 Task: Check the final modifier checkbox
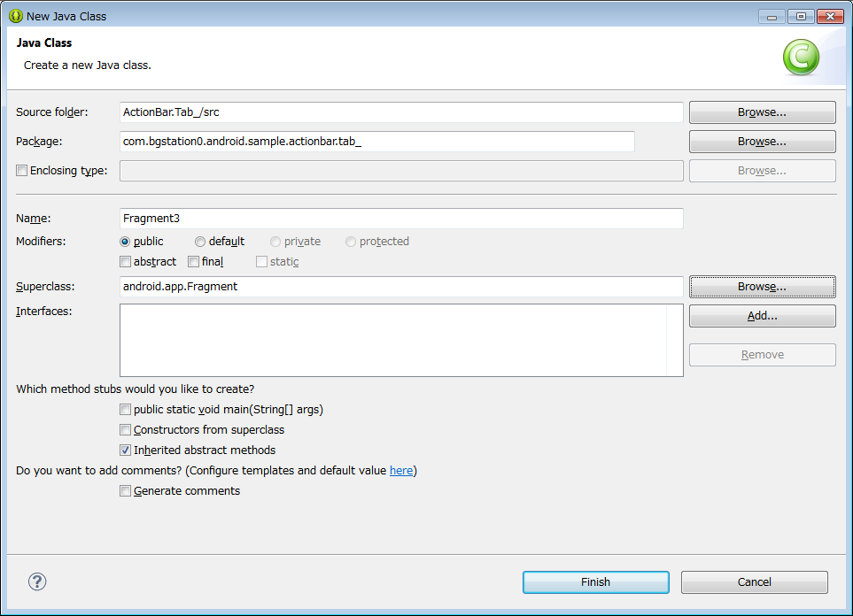[x=193, y=261]
